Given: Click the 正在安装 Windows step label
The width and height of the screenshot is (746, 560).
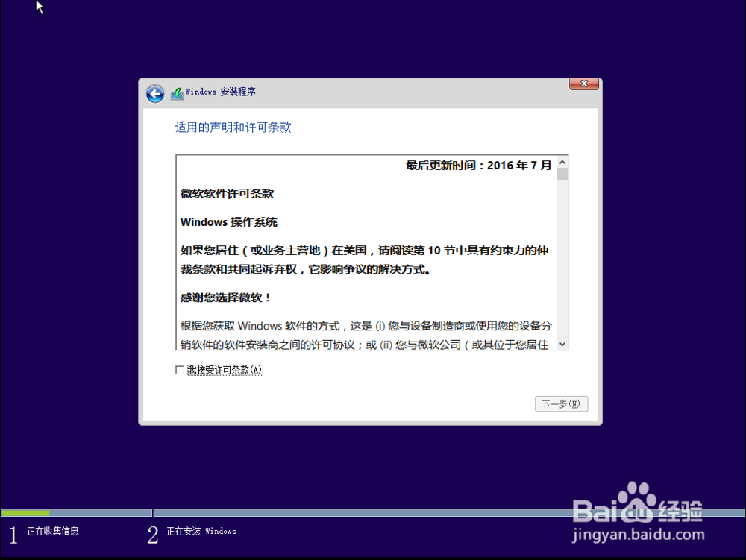Looking at the screenshot, I should point(201,531).
